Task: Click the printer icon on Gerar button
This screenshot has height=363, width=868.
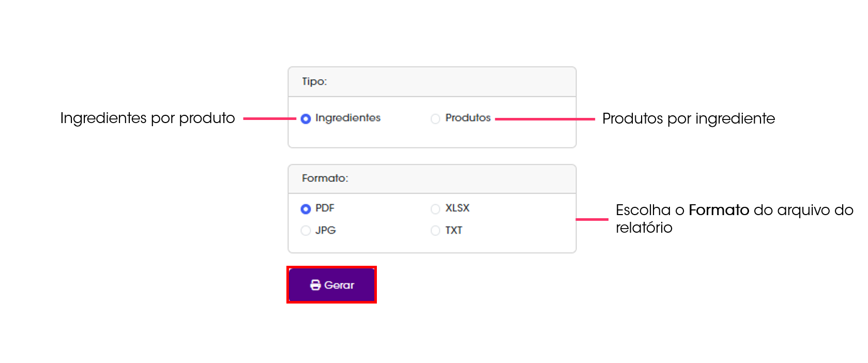Action: (315, 285)
